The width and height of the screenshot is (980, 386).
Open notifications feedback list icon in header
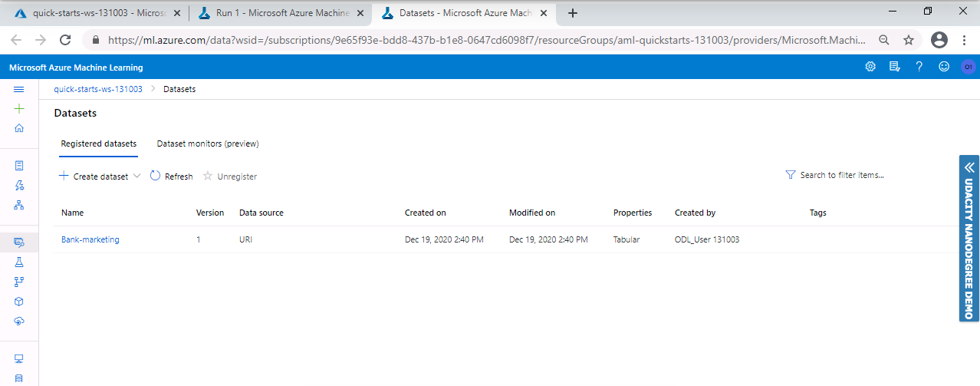tap(894, 67)
